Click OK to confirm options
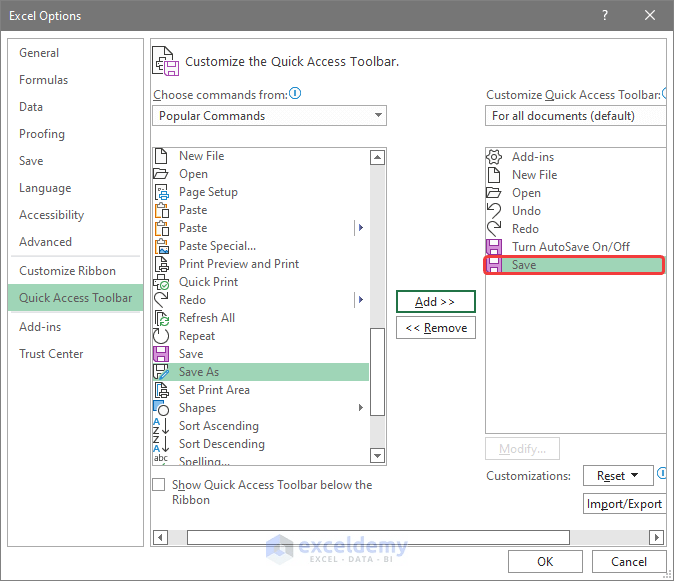674x581 pixels. [x=545, y=562]
